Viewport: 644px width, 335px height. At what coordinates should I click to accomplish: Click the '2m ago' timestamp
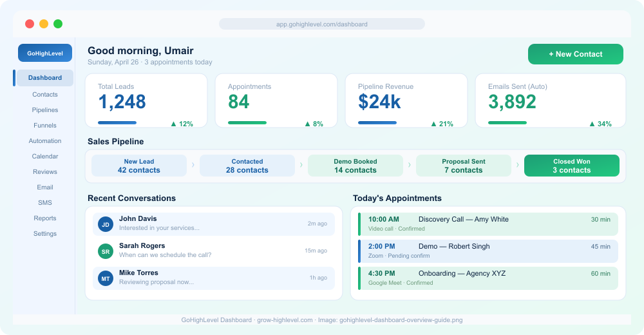tap(317, 224)
